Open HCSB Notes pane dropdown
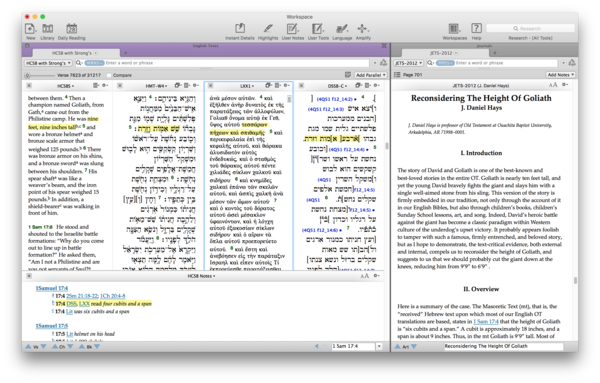 click(x=201, y=276)
